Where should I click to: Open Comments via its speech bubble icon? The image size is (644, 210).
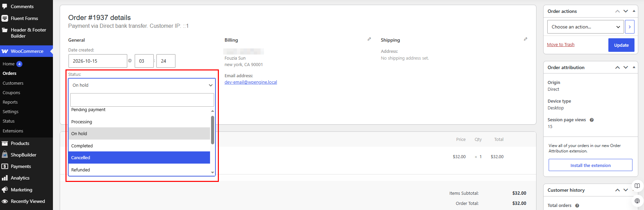point(5,6)
